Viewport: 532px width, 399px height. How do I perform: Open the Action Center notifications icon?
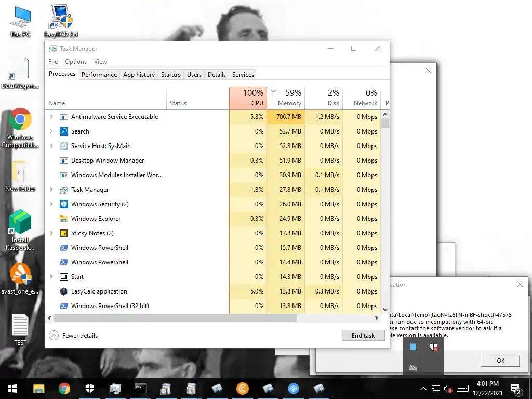pos(516,389)
